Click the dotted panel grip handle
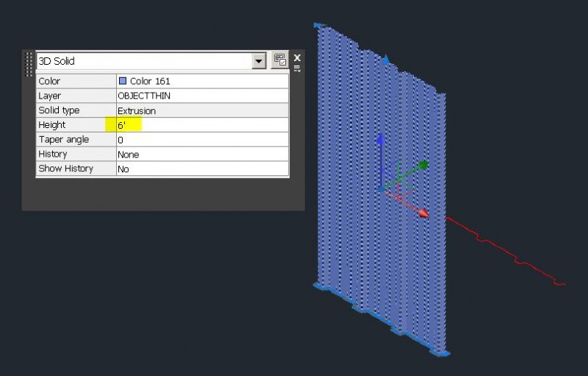 coord(29,64)
